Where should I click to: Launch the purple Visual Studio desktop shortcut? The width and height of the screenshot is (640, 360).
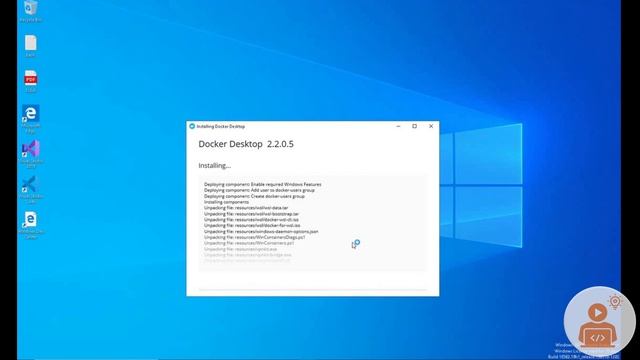pos(31,154)
